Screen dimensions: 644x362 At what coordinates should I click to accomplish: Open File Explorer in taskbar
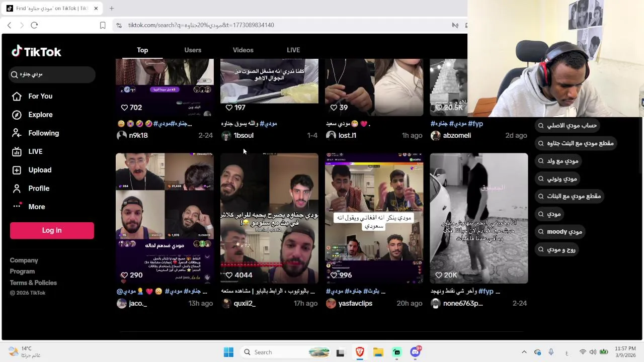coord(378,352)
